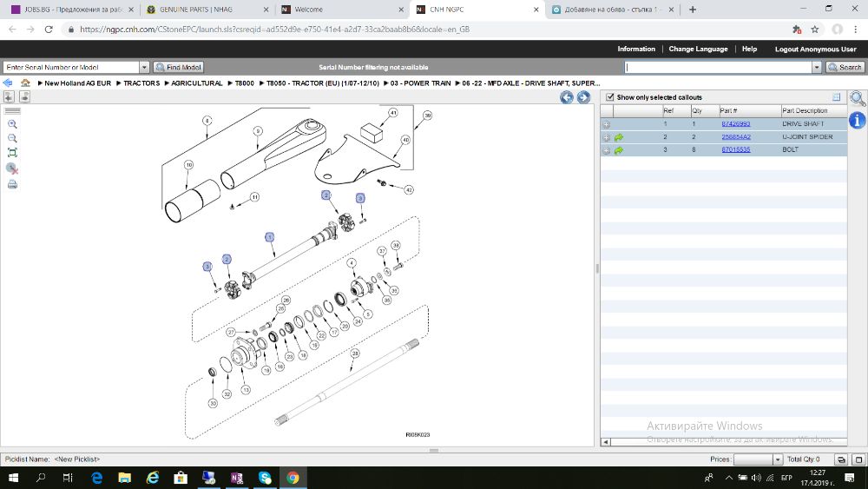The width and height of the screenshot is (868, 489).
Task: Uncheck Show only selected callouts
Action: coord(609,97)
